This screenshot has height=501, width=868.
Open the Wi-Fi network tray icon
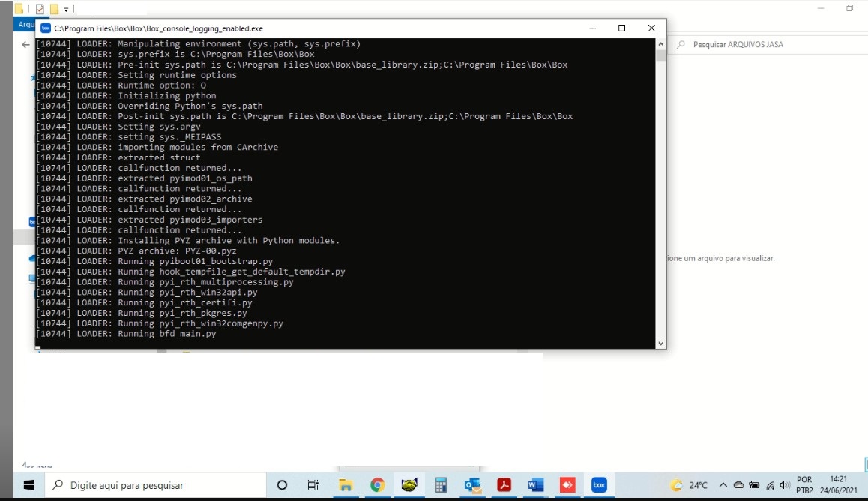click(x=770, y=485)
